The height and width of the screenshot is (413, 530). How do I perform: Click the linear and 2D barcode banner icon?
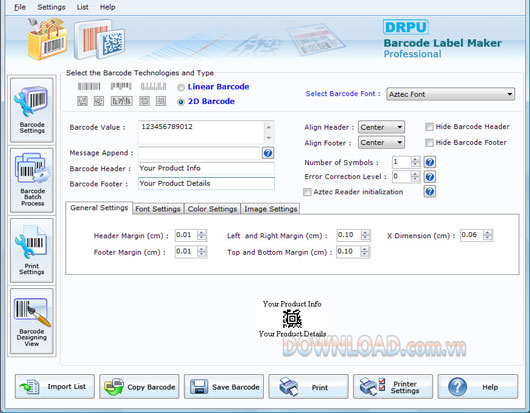[x=99, y=39]
